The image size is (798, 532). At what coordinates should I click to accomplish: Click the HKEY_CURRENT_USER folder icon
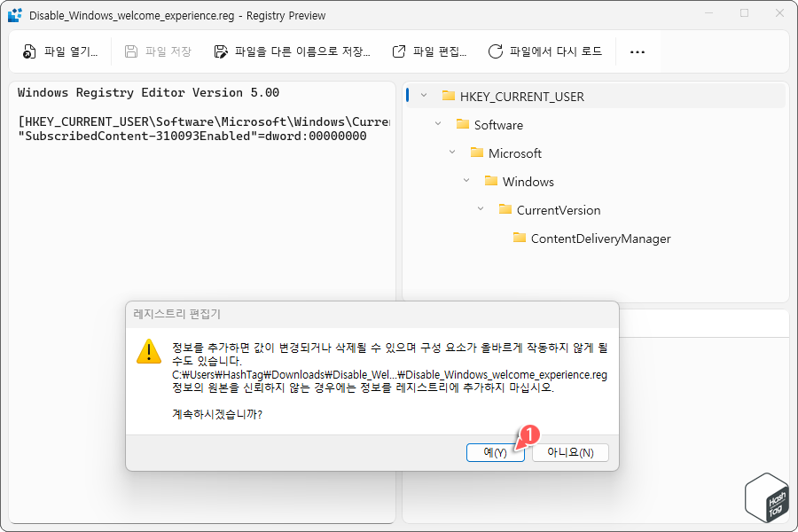click(x=449, y=96)
